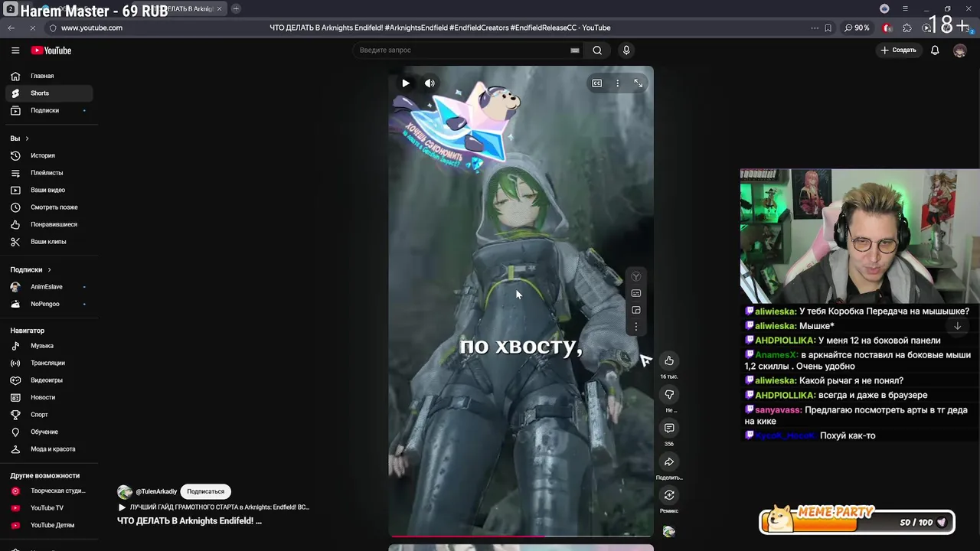This screenshot has width=980, height=551.
Task: Open a new browser tab with plus
Action: 236,8
